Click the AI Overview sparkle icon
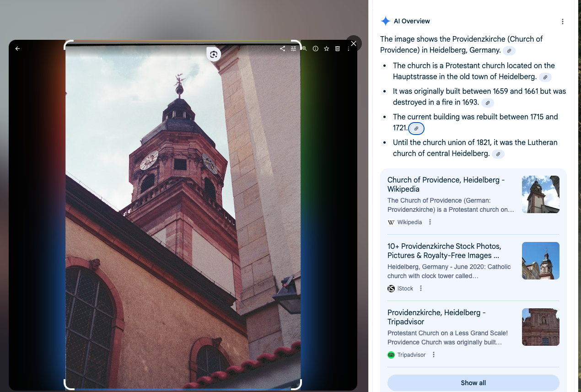This screenshot has width=581, height=392. (386, 21)
